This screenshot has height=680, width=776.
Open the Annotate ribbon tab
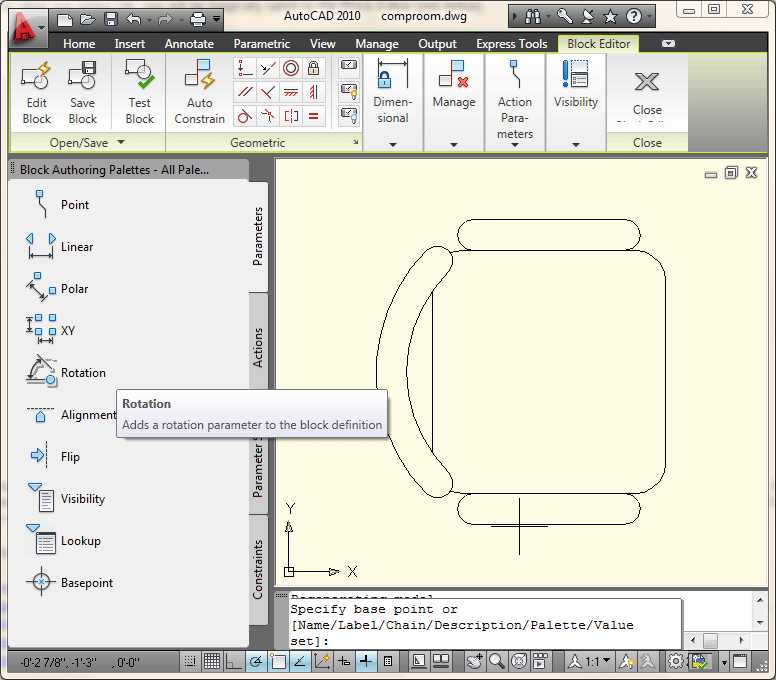point(189,44)
